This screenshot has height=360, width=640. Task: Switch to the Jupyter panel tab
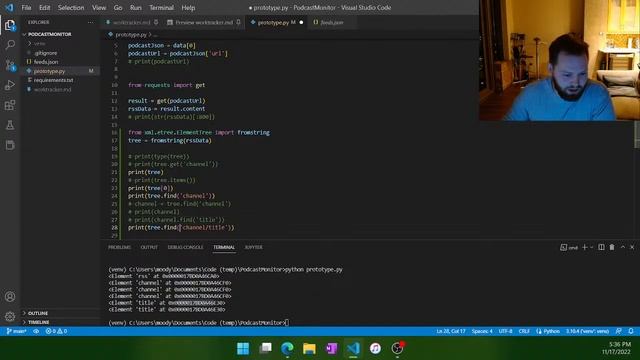[x=253, y=247]
